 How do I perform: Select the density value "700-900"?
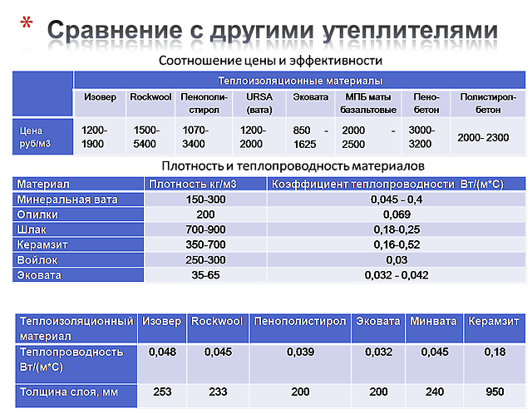tap(205, 229)
